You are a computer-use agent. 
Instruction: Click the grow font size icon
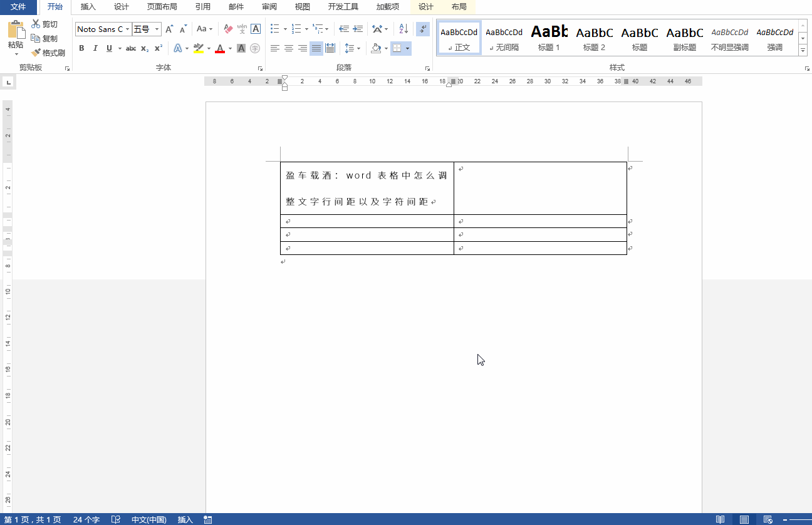pos(169,29)
